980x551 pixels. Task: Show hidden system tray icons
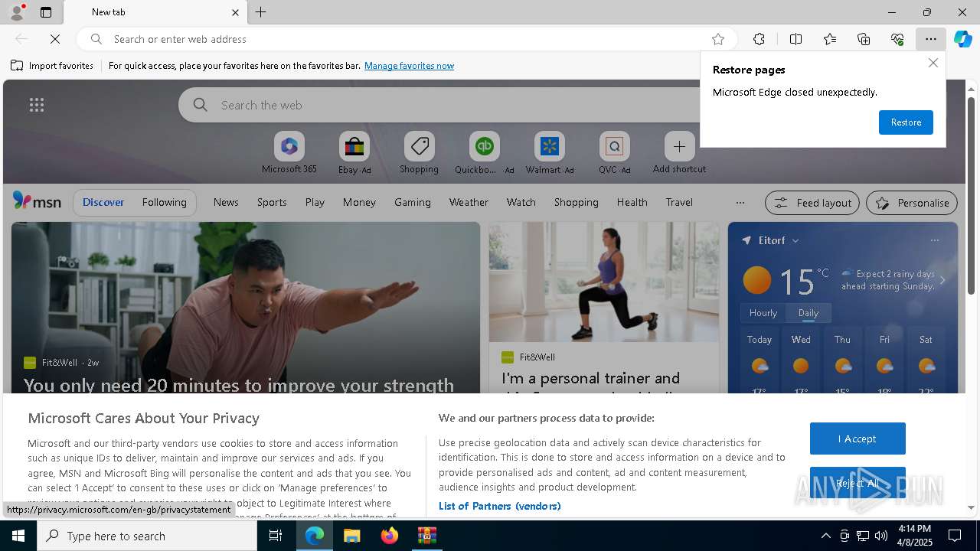point(825,536)
